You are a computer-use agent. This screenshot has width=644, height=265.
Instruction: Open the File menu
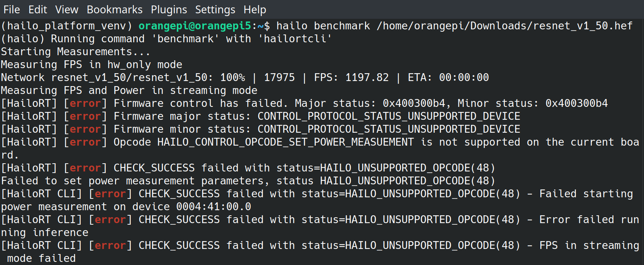click(x=12, y=9)
